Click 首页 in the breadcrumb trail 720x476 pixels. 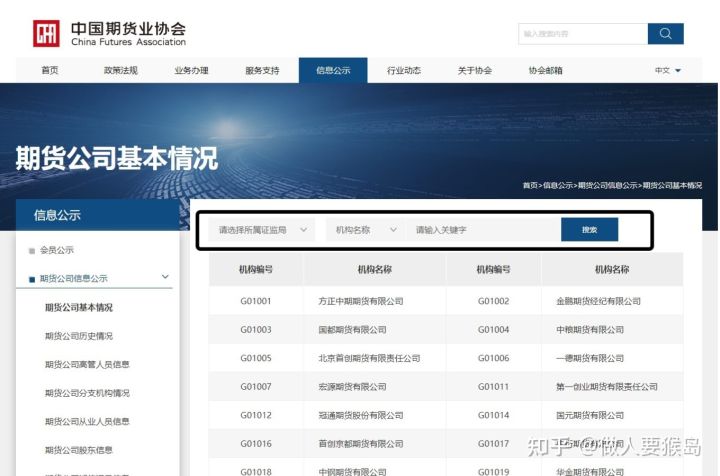point(530,185)
